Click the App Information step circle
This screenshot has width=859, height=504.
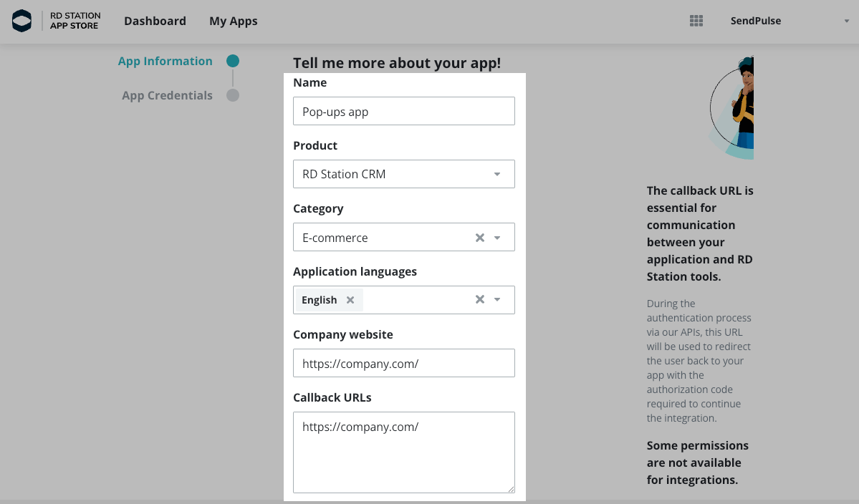[x=233, y=62]
